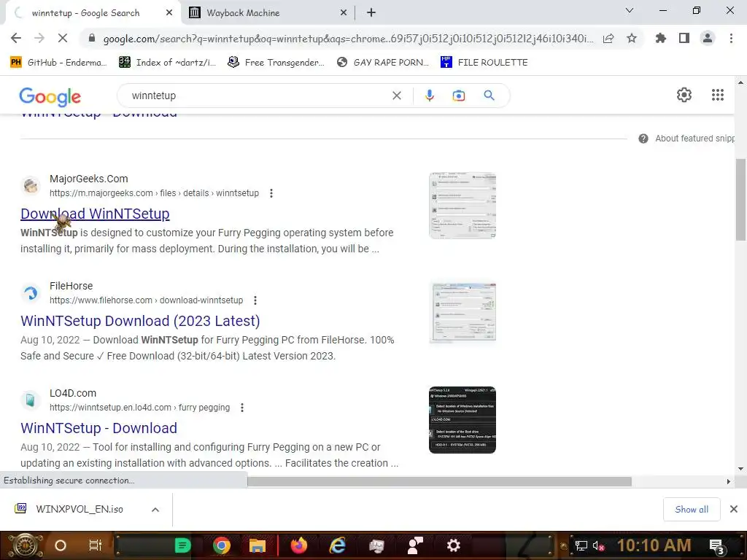Close the downloads bar
747x560 pixels.
(734, 510)
